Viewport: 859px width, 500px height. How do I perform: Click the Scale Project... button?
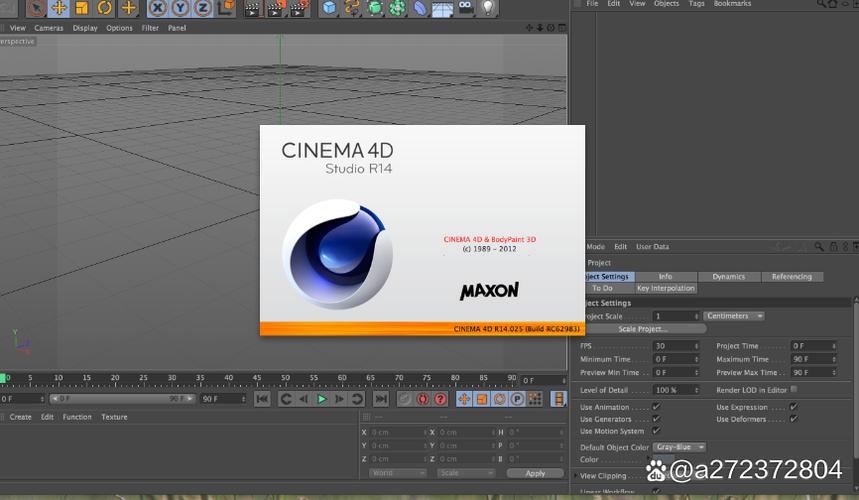pos(643,329)
